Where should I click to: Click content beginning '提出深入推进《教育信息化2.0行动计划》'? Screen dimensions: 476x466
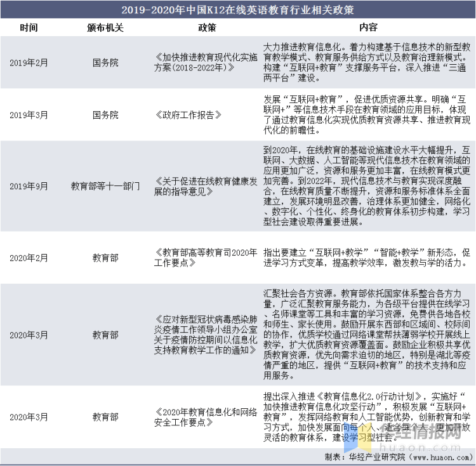coord(367,417)
